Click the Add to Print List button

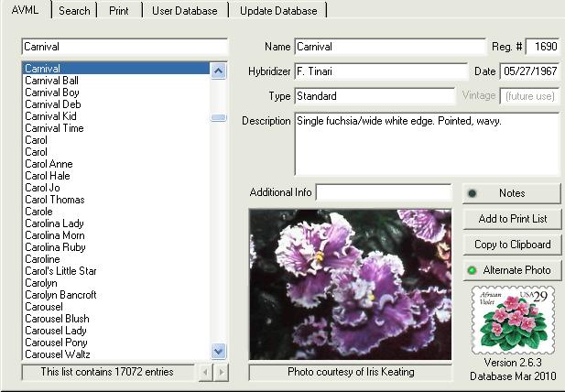(x=512, y=219)
